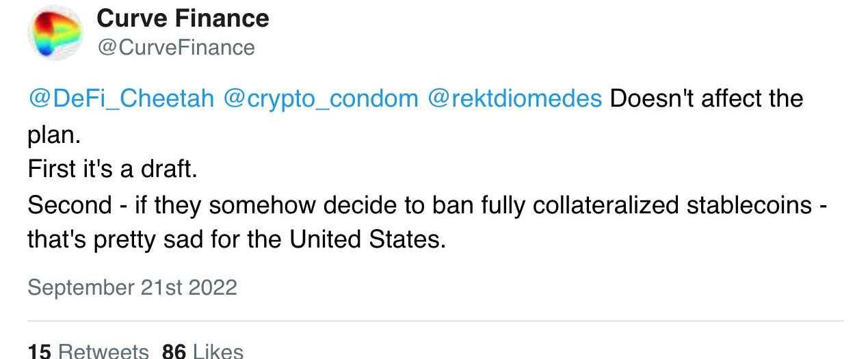The width and height of the screenshot is (868, 359).
Task: Click the "First it's a draft." line
Action: pyautogui.click(x=113, y=169)
